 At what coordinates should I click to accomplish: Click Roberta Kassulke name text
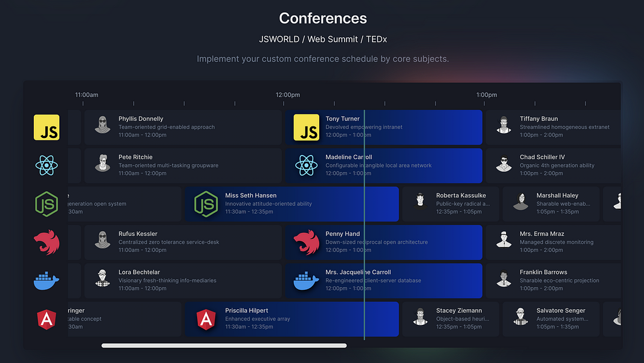(x=461, y=195)
